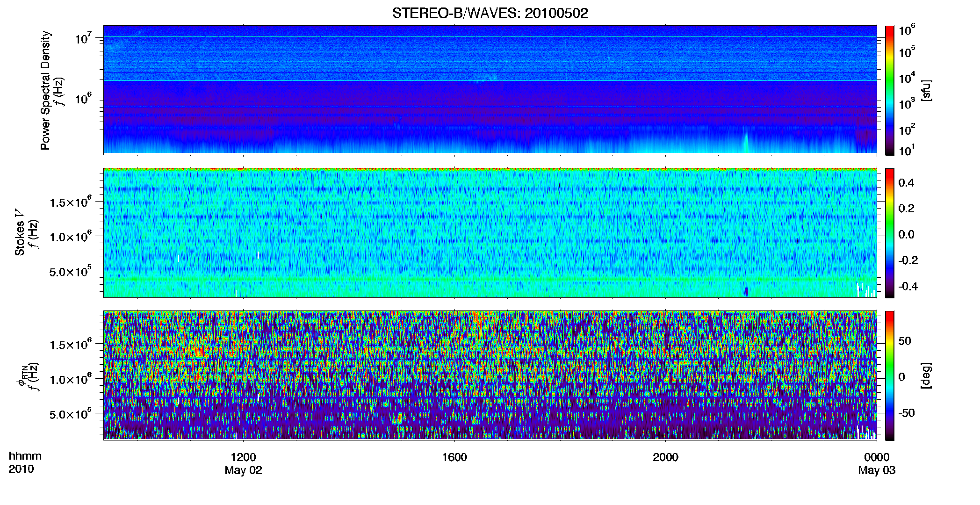The height and width of the screenshot is (505, 980).
Task: Click the Stokes V axis label
Action: 20,232
